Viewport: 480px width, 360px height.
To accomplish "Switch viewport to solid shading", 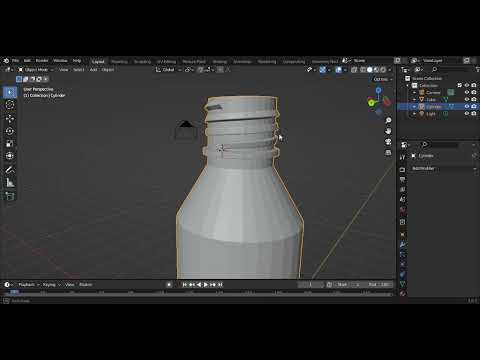I will click(370, 70).
